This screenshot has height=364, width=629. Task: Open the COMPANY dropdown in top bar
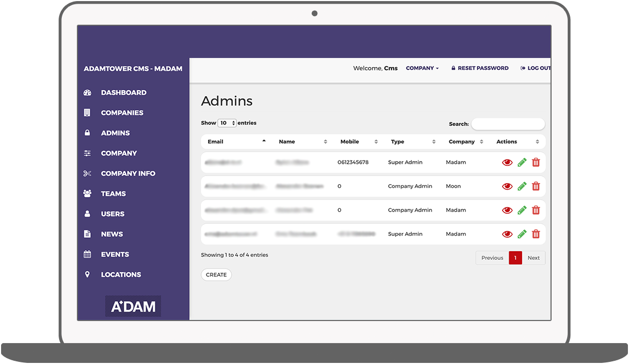[x=422, y=68]
